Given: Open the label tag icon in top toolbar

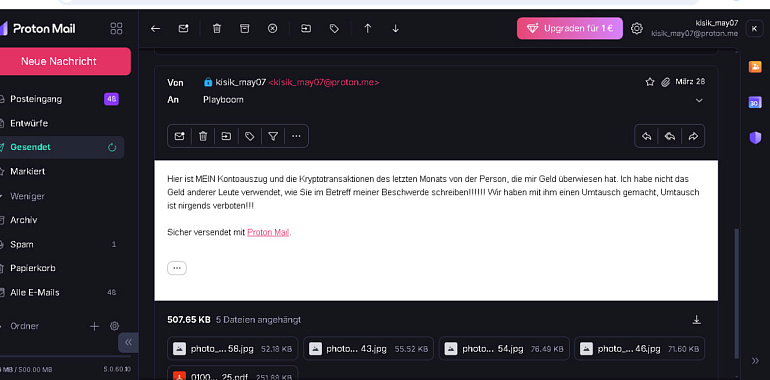Looking at the screenshot, I should click(x=334, y=28).
